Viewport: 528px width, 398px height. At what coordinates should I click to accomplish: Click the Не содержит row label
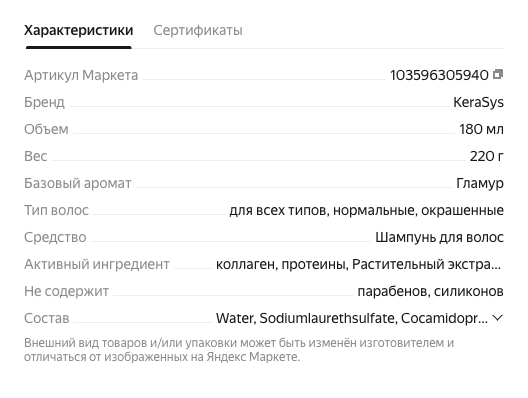tap(66, 291)
